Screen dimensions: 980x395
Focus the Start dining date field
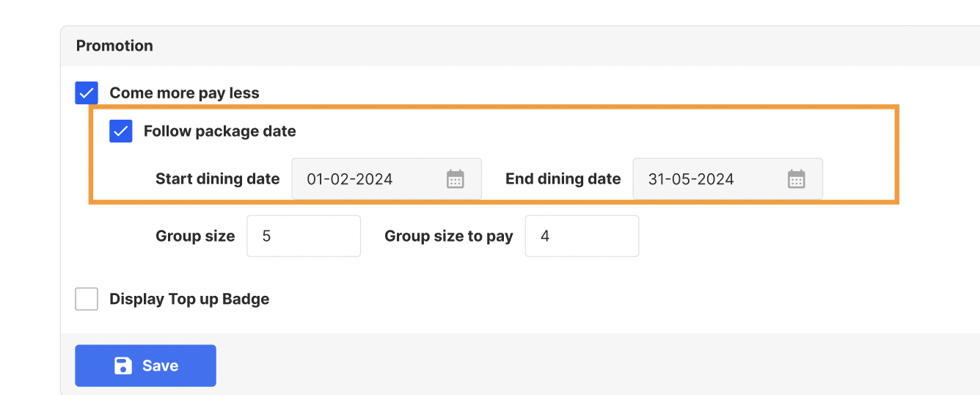click(x=367, y=179)
